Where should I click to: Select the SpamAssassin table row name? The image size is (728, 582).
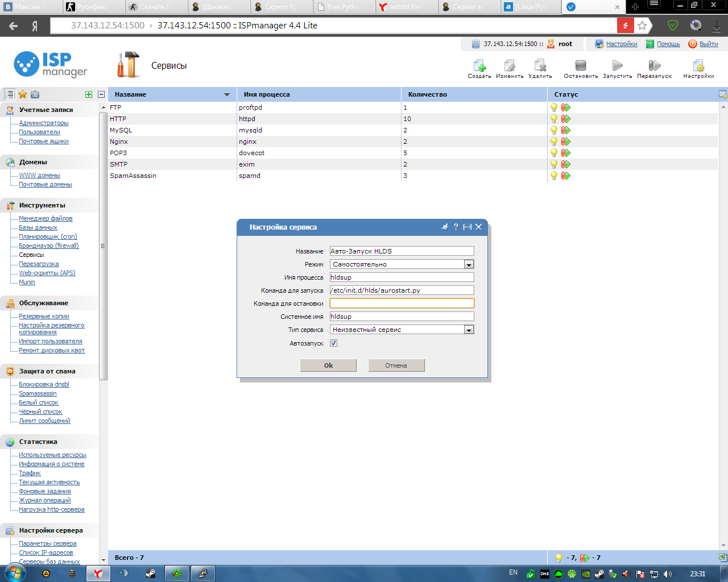pyautogui.click(x=133, y=176)
